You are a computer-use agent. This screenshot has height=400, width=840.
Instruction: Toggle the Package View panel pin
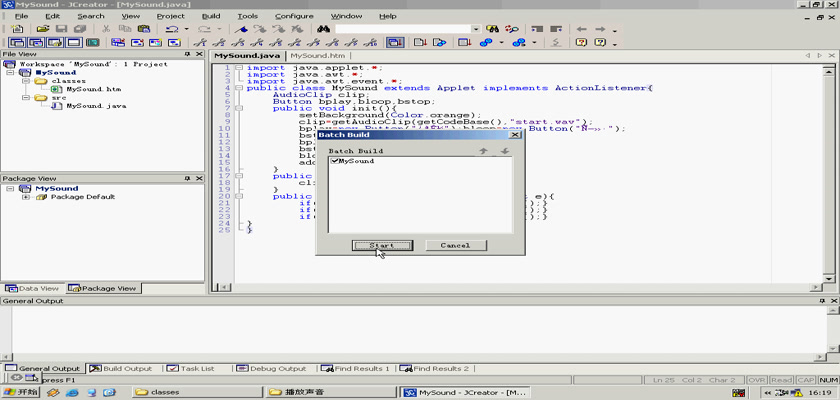point(188,178)
